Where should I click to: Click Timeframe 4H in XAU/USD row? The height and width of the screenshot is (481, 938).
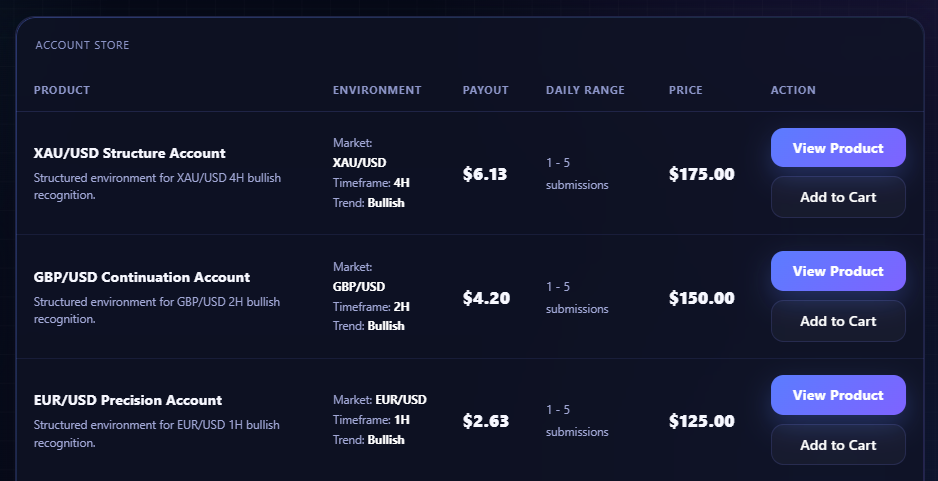coord(371,182)
